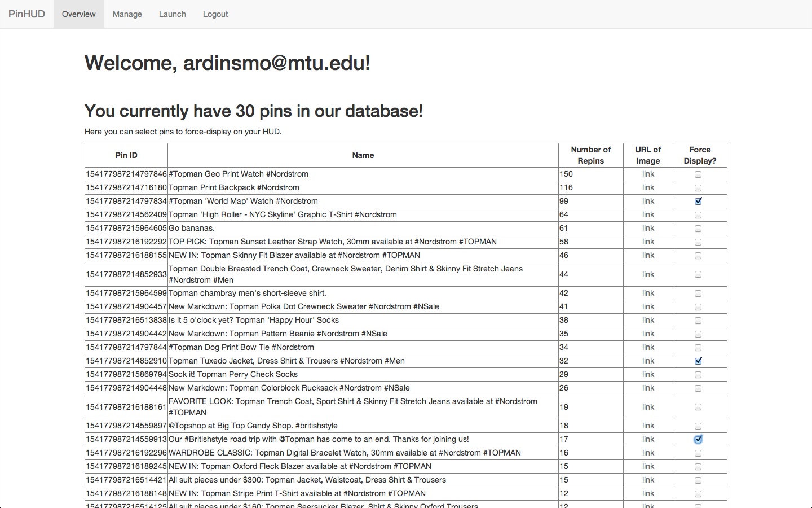Click the URL of Image column header
This screenshot has height=508, width=812.
click(x=648, y=155)
